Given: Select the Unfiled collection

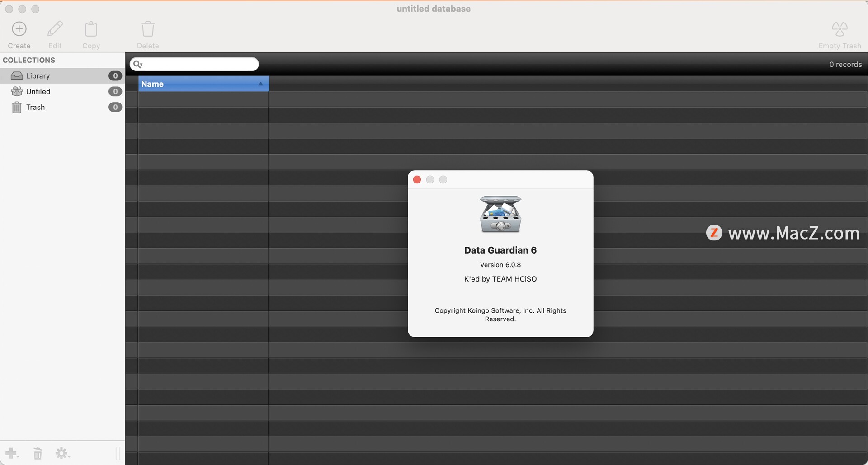Looking at the screenshot, I should tap(62, 91).
